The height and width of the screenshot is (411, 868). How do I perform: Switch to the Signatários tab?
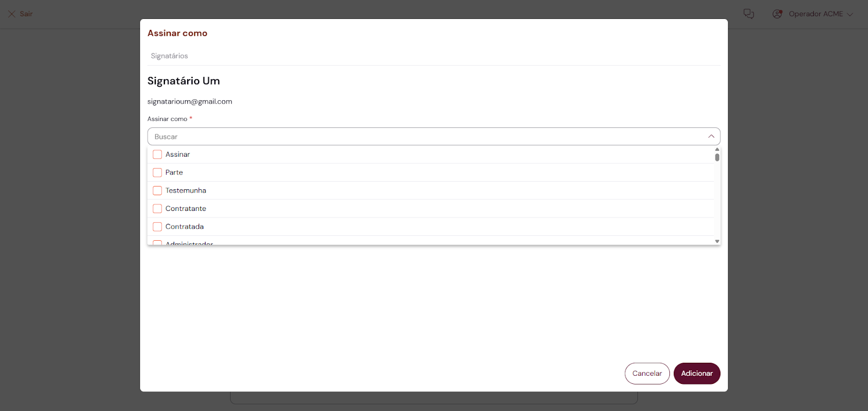pyautogui.click(x=169, y=56)
